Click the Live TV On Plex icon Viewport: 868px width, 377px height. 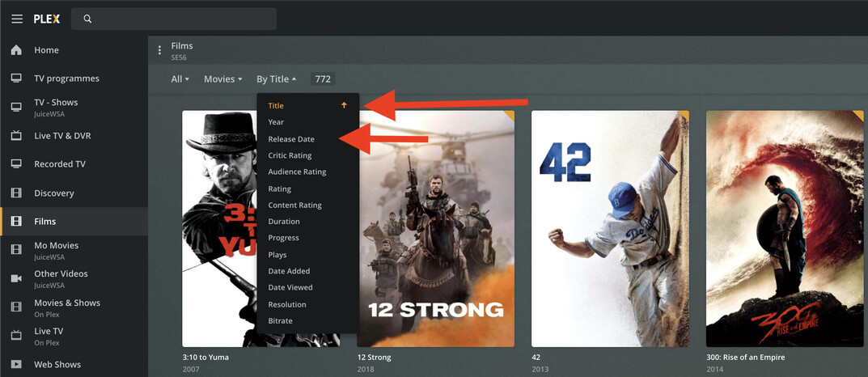(17, 336)
